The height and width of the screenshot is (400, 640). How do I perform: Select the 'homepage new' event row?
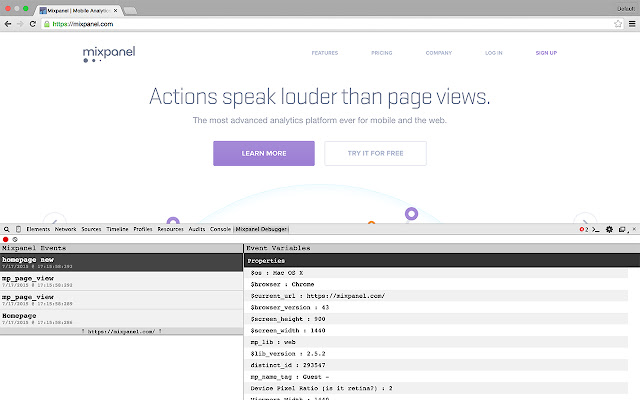pos(121,262)
